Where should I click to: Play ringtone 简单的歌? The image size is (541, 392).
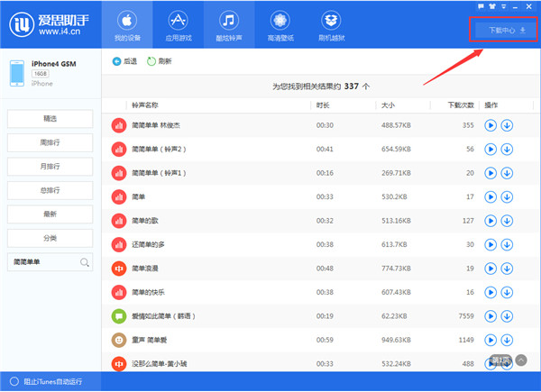click(491, 221)
